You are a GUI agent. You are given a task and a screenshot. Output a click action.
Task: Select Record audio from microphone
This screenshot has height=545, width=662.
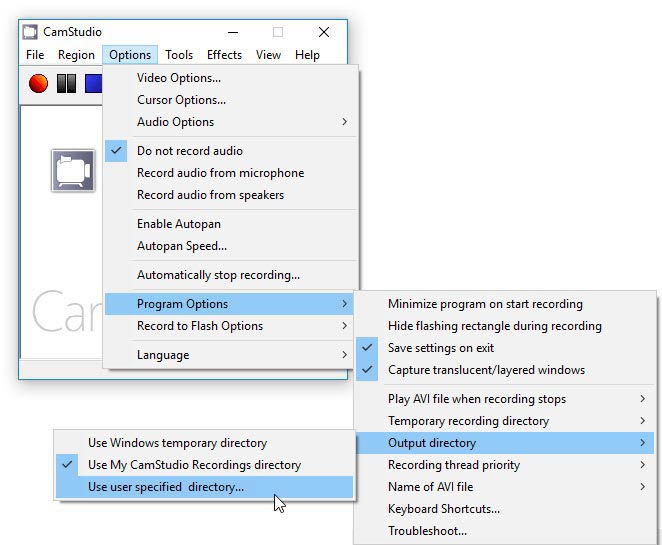(220, 173)
